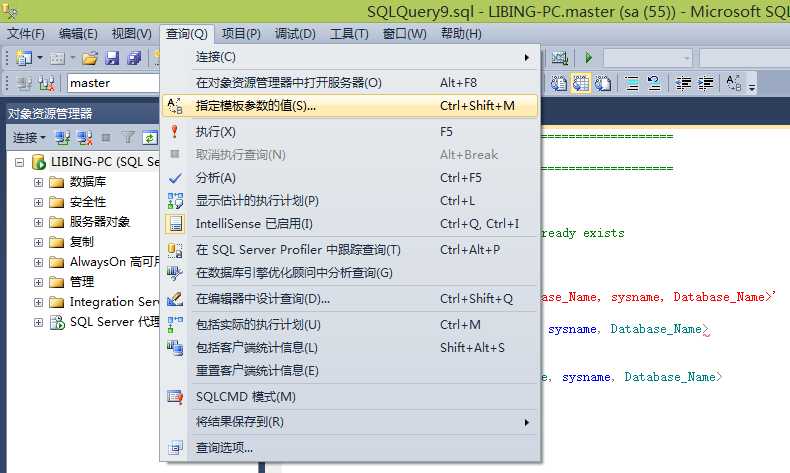Image resolution: width=790 pixels, height=473 pixels.
Task: Click the New Project toolbar icon
Action: 23,58
